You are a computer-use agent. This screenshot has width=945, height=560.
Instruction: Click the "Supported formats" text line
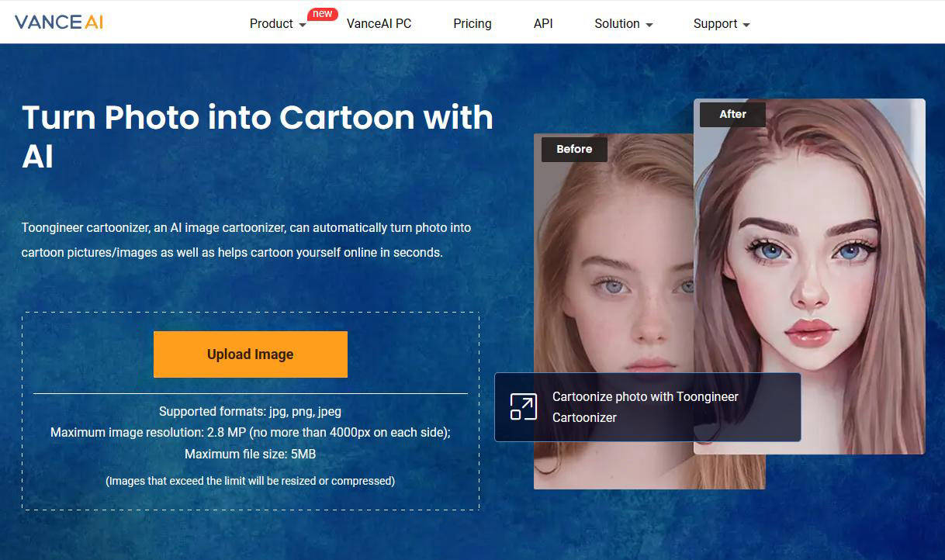250,411
